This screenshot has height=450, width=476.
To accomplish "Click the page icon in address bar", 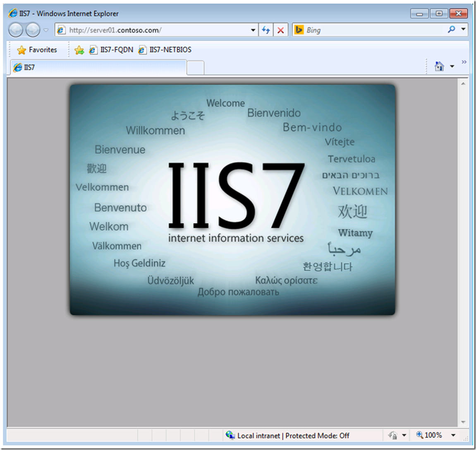I will tap(61, 30).
